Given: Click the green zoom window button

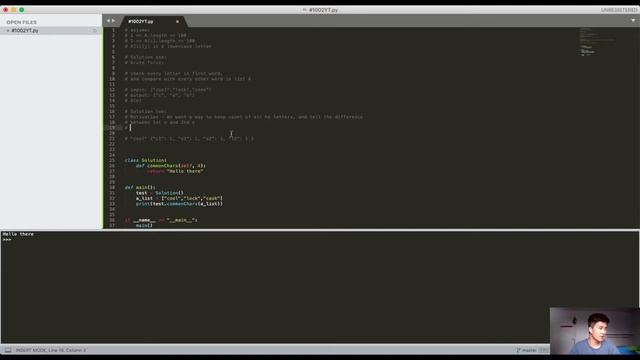Looking at the screenshot, I should coord(22,10).
